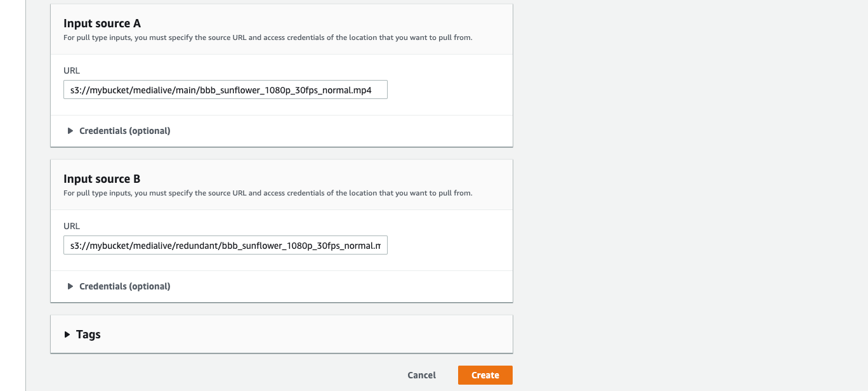Click the URL label above source A field

pos(71,70)
